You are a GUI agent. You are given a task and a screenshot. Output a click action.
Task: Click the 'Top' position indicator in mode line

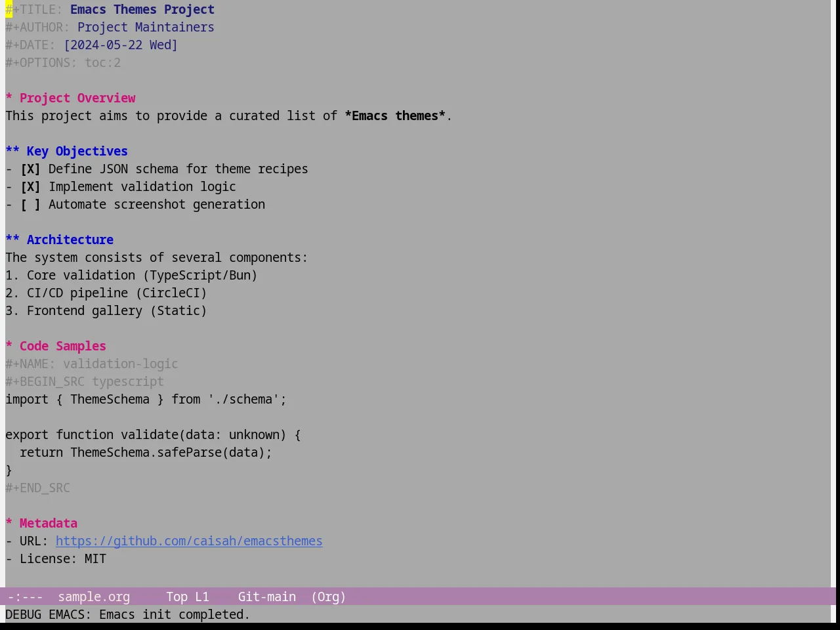tap(177, 597)
